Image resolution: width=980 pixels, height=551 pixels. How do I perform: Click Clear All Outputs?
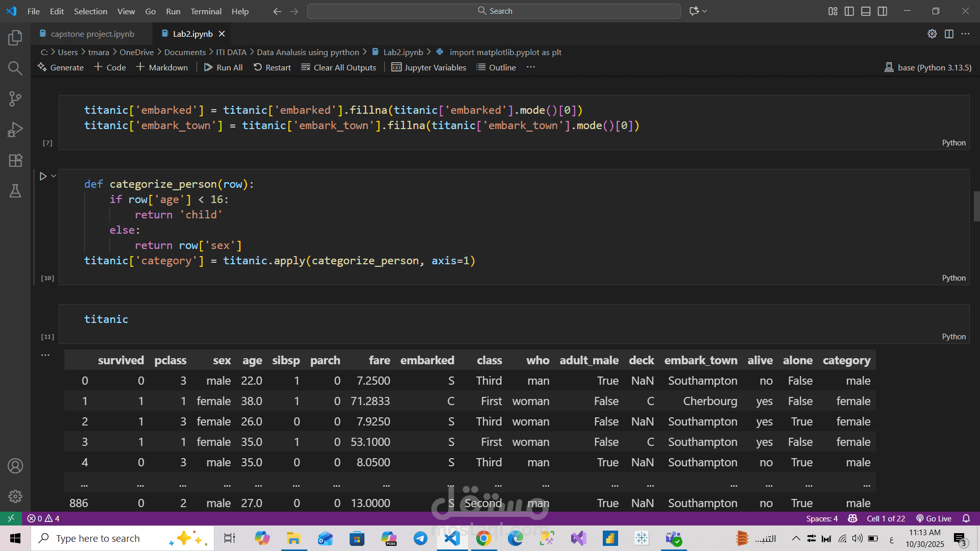point(338,67)
